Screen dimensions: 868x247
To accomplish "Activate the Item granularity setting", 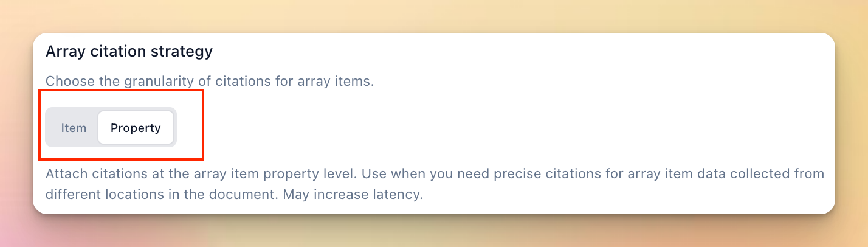I will [74, 128].
